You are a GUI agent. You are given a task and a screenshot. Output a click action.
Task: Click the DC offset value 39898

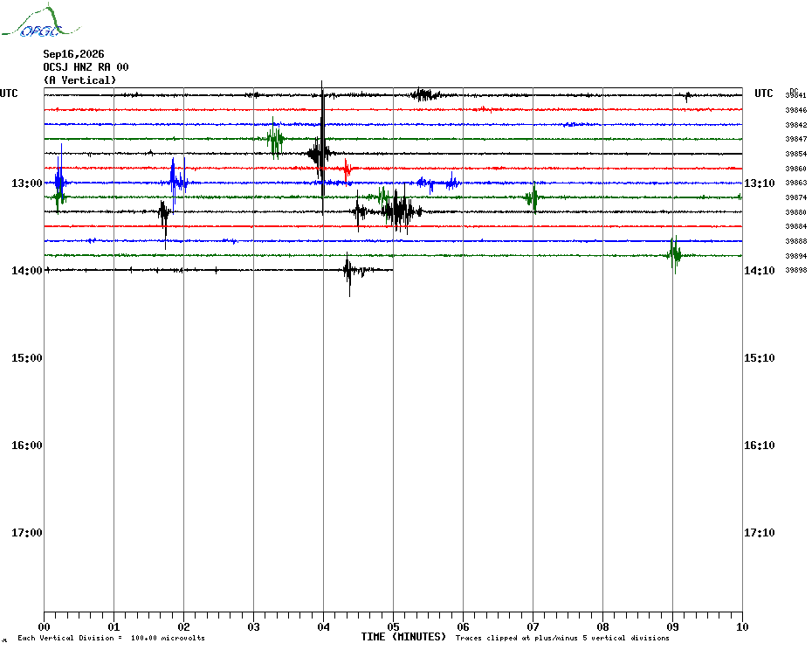tap(796, 270)
